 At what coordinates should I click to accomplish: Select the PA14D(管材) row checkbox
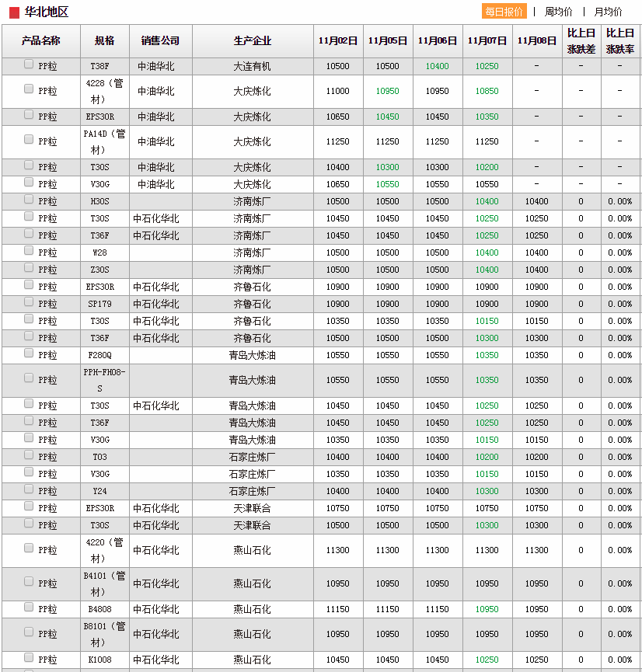point(29,139)
